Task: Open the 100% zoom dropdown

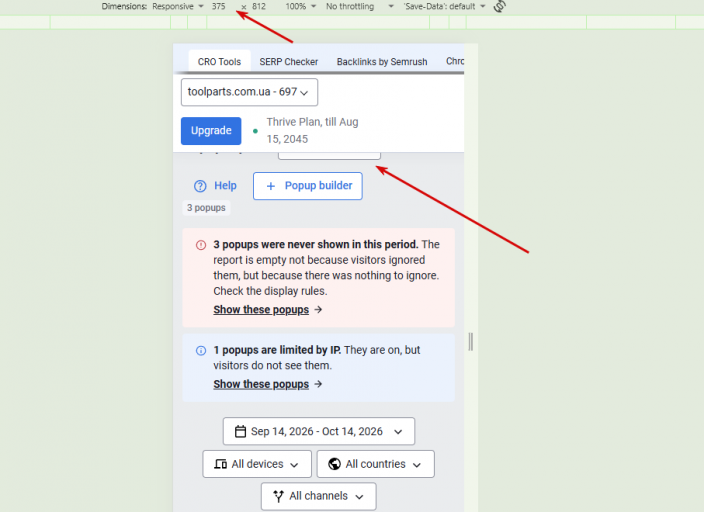Action: click(x=300, y=6)
